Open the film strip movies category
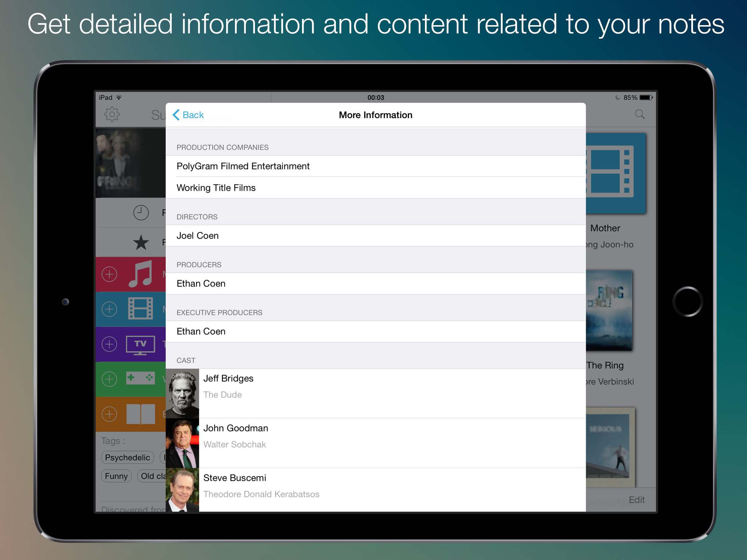Image resolution: width=747 pixels, height=560 pixels. point(140,308)
